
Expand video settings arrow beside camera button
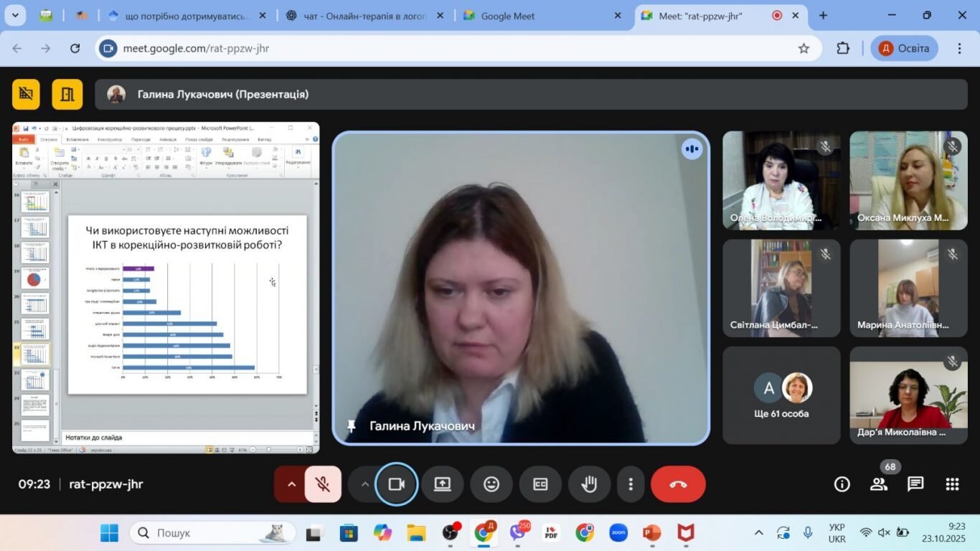[364, 484]
